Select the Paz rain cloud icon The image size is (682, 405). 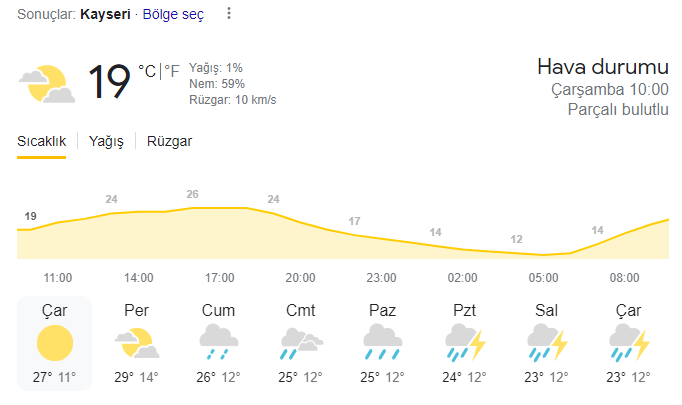pos(383,342)
